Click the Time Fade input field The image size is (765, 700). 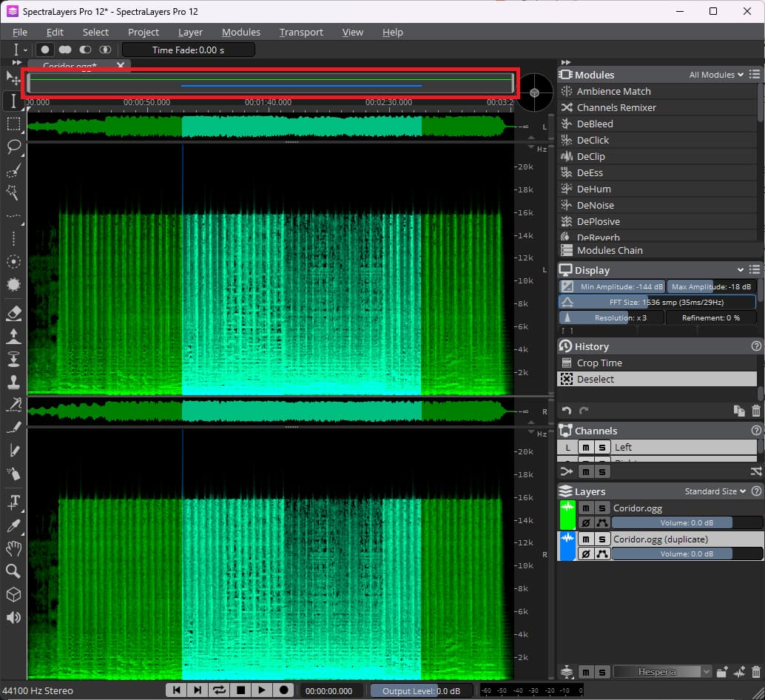pos(188,50)
